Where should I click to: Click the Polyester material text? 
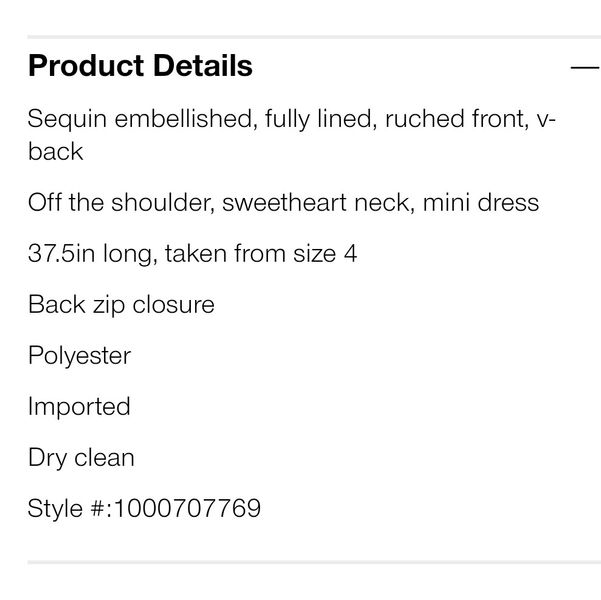(x=79, y=356)
